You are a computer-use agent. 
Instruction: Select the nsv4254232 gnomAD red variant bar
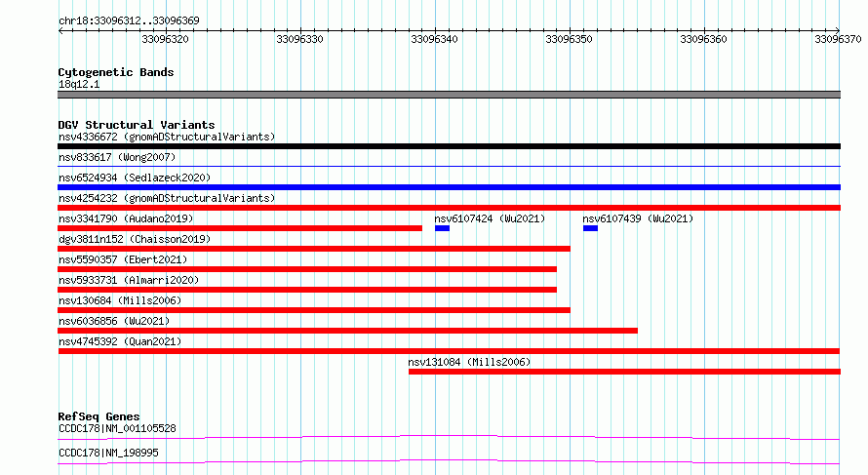tap(449, 208)
